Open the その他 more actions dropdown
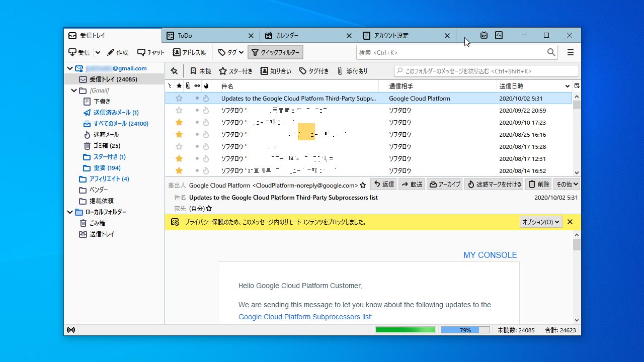The height and width of the screenshot is (362, 644). (567, 185)
